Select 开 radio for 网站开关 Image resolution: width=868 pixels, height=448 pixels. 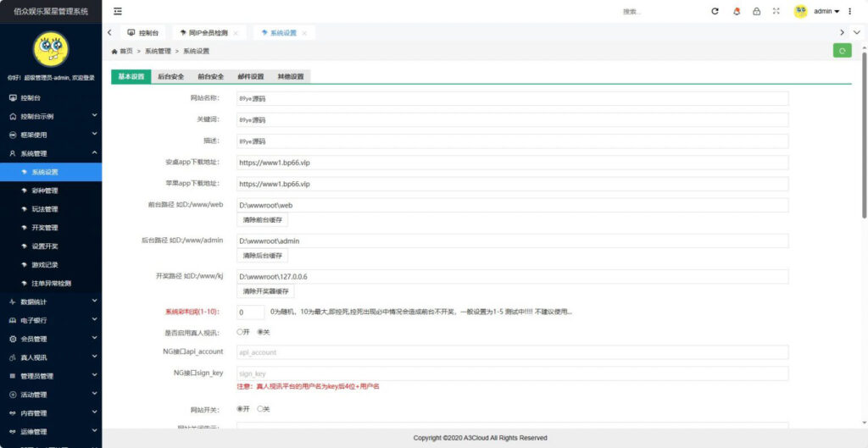coord(240,409)
